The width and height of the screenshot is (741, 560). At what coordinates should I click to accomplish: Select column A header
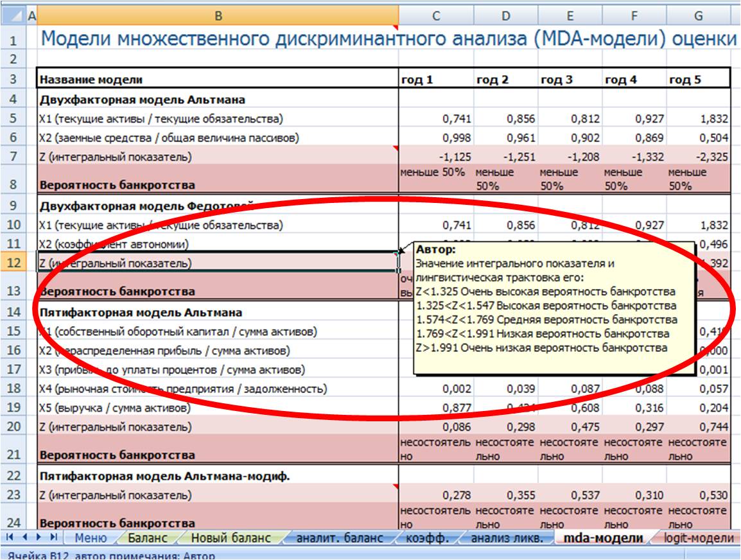[31, 16]
